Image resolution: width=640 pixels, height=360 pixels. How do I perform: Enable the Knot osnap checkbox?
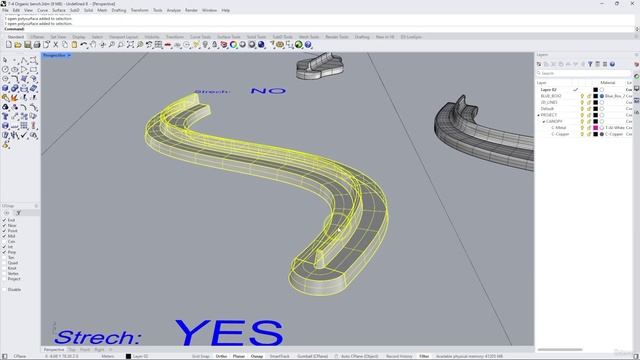coord(4,268)
